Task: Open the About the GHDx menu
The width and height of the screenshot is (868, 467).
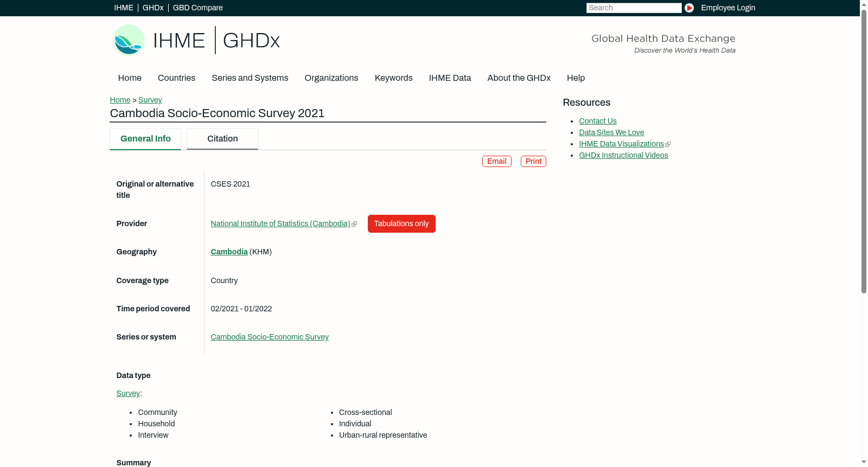Action: point(519,78)
